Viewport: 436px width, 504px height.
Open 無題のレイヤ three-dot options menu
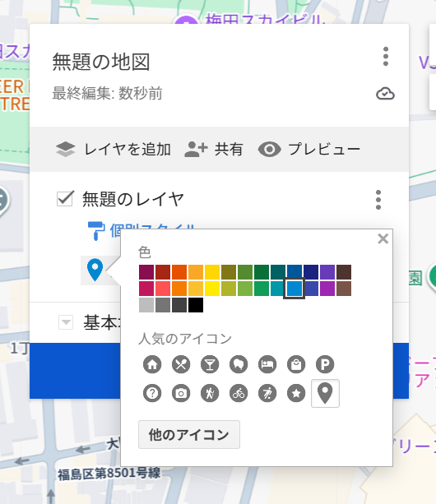(x=378, y=200)
